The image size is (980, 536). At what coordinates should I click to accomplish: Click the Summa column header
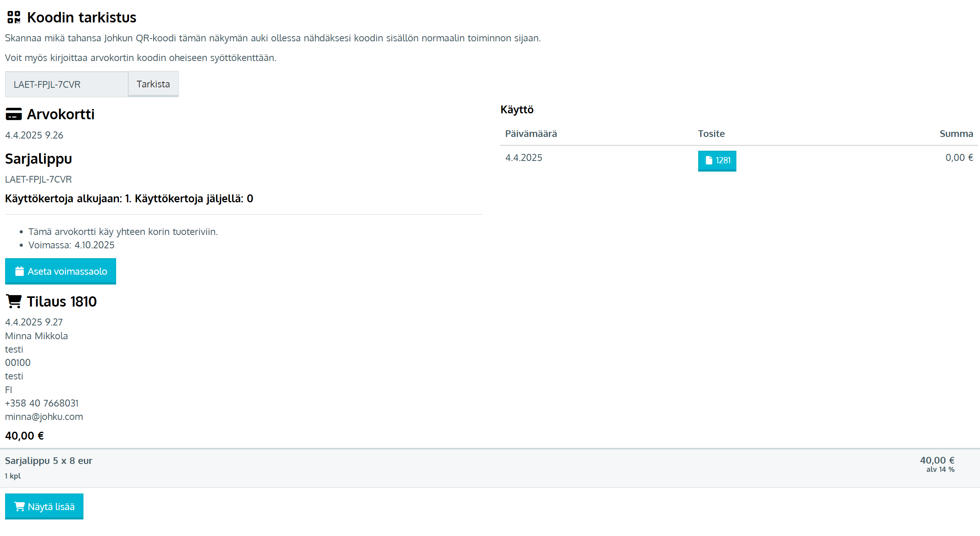click(x=956, y=134)
